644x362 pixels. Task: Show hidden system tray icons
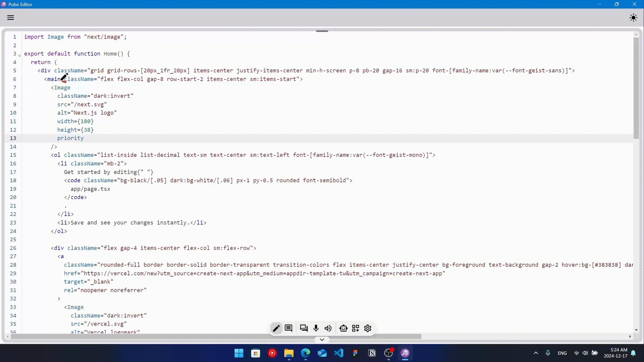coord(536,353)
